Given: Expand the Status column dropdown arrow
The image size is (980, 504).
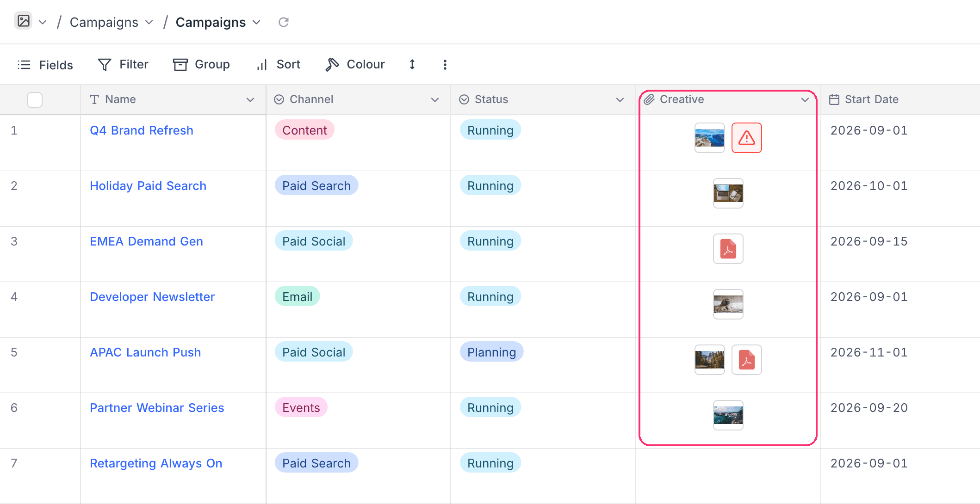Looking at the screenshot, I should [620, 100].
